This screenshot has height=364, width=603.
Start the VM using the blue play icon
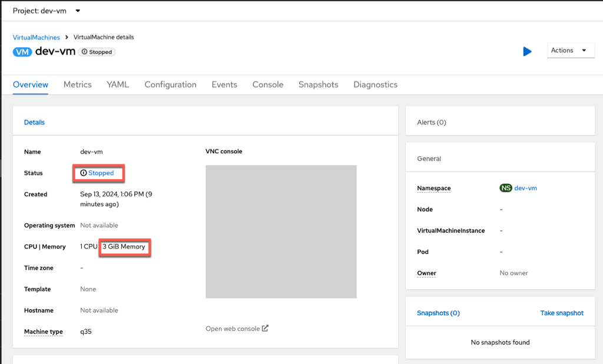click(x=527, y=51)
